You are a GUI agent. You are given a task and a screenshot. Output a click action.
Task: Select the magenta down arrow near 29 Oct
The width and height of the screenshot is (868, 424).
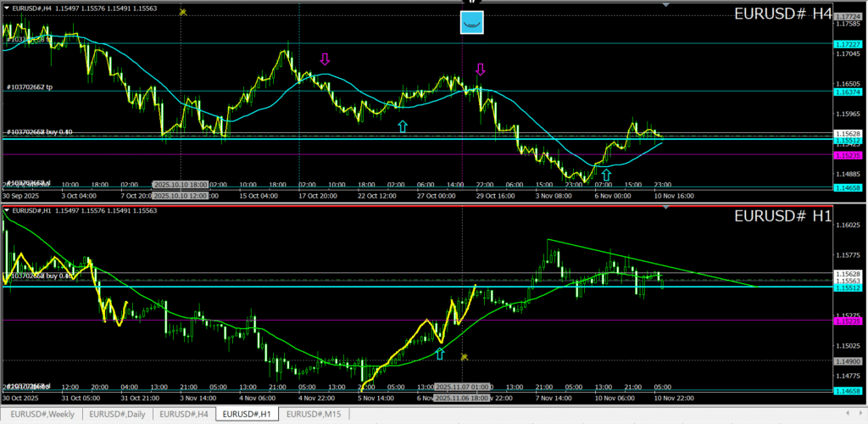coord(480,70)
